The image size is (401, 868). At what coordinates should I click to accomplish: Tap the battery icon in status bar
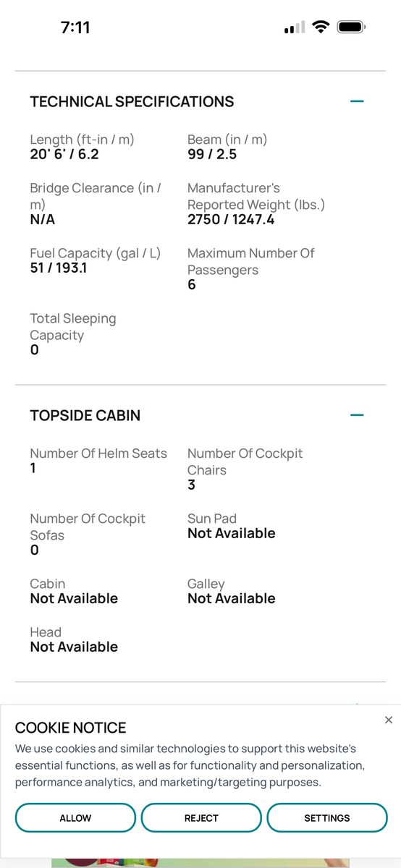pos(352,27)
